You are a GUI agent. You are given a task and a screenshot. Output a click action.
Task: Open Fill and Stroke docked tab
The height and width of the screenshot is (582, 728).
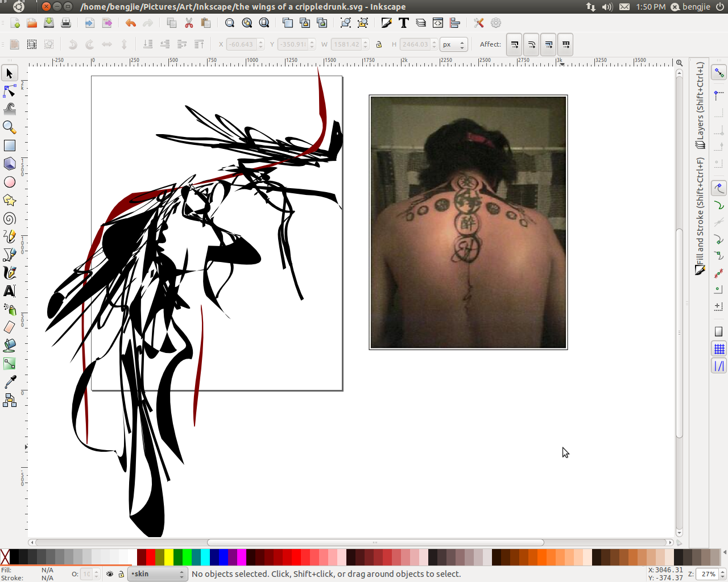[x=700, y=217]
